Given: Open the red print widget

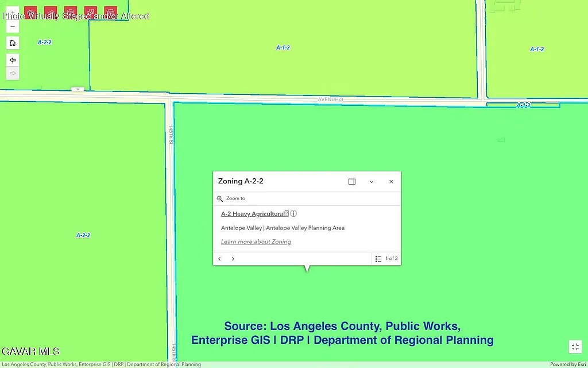Looking at the screenshot, I should pos(111,13).
